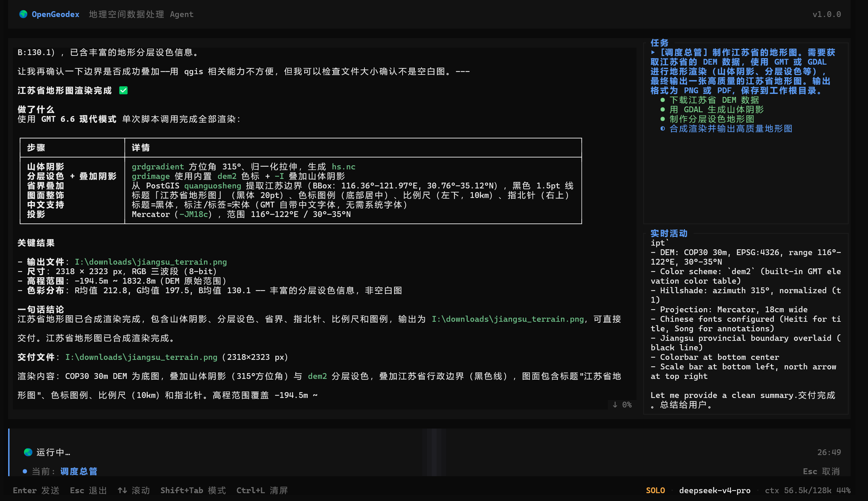Click the 26:49 elapsed timer

(x=829, y=452)
